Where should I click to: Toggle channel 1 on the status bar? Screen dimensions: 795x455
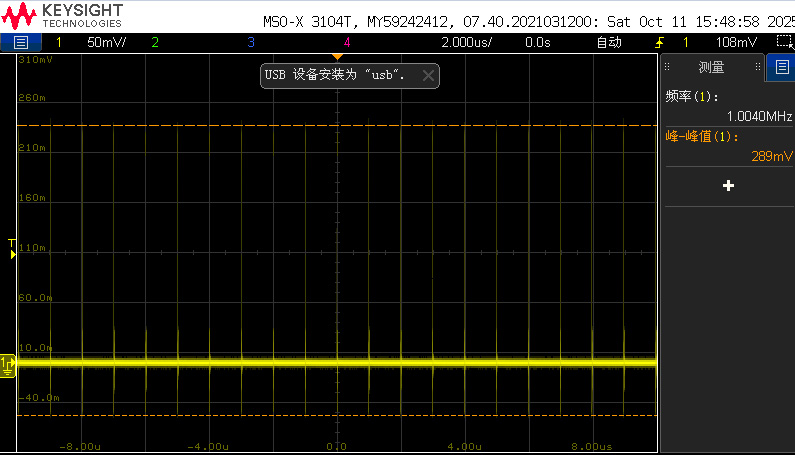(58, 43)
